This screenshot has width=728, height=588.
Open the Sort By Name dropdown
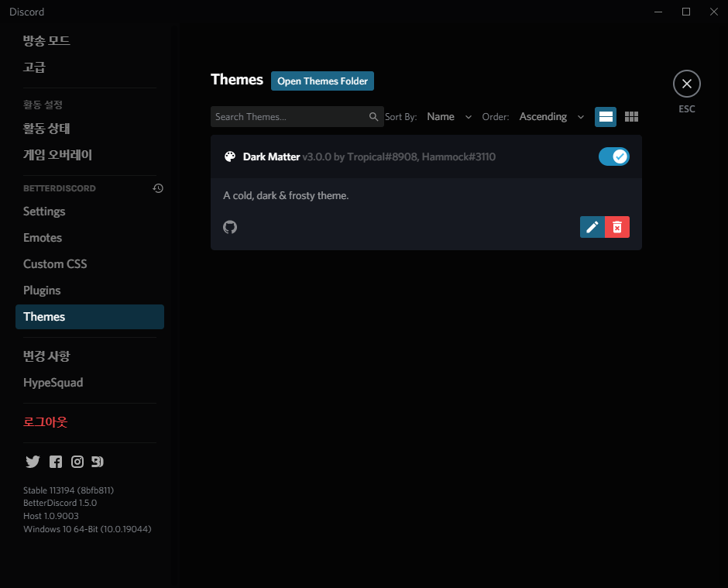[x=449, y=116]
